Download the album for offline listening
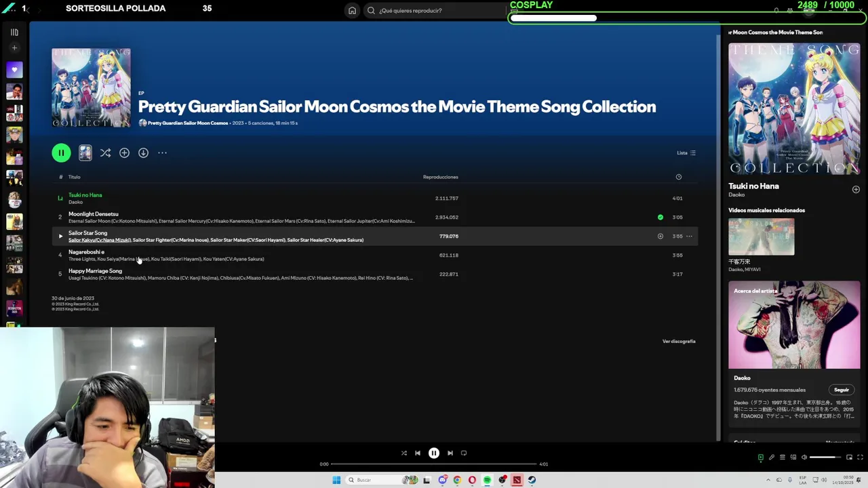 (143, 153)
